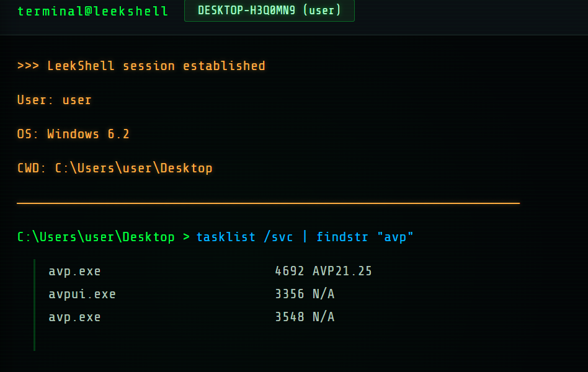The width and height of the screenshot is (588, 372).
Task: Select the avp.exe row with PID 4692
Action: 210,271
